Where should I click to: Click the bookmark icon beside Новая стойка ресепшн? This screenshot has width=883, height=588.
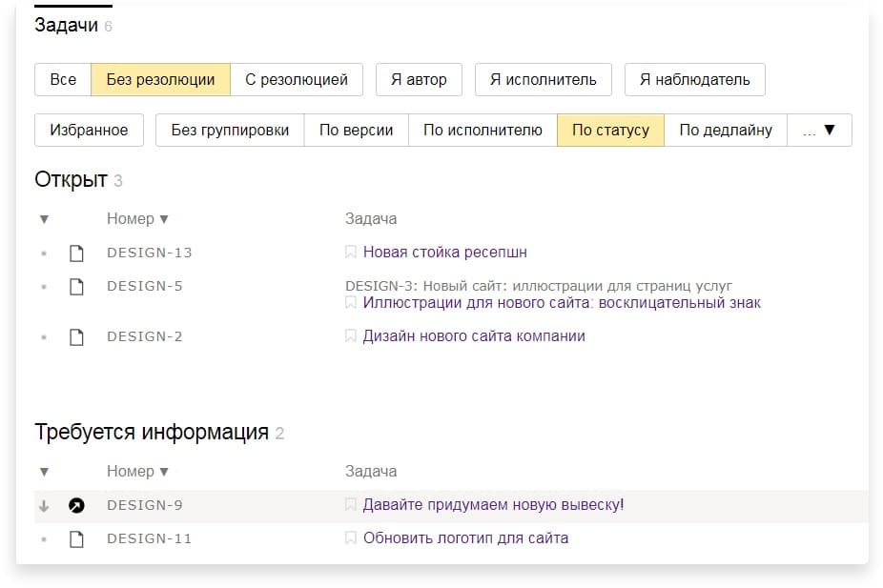point(350,252)
